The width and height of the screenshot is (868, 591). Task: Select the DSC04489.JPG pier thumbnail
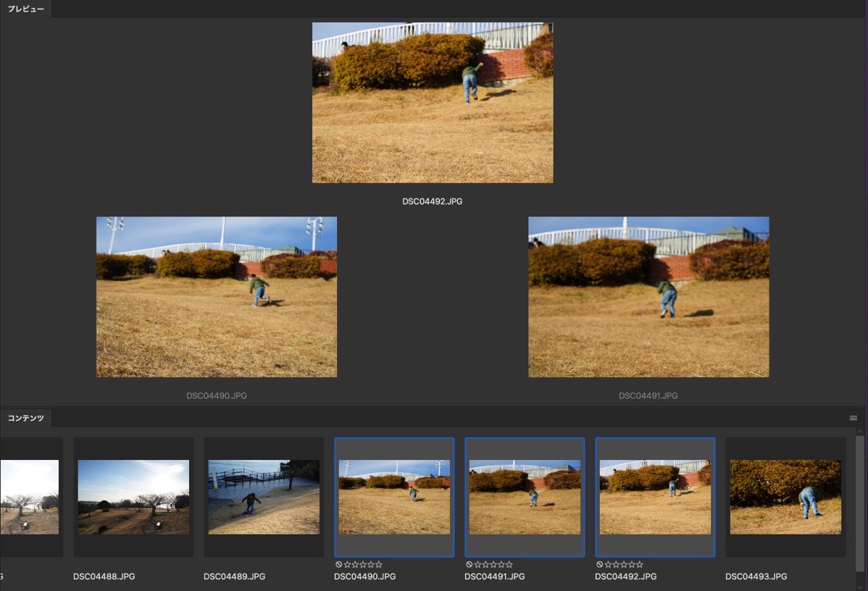click(x=264, y=497)
